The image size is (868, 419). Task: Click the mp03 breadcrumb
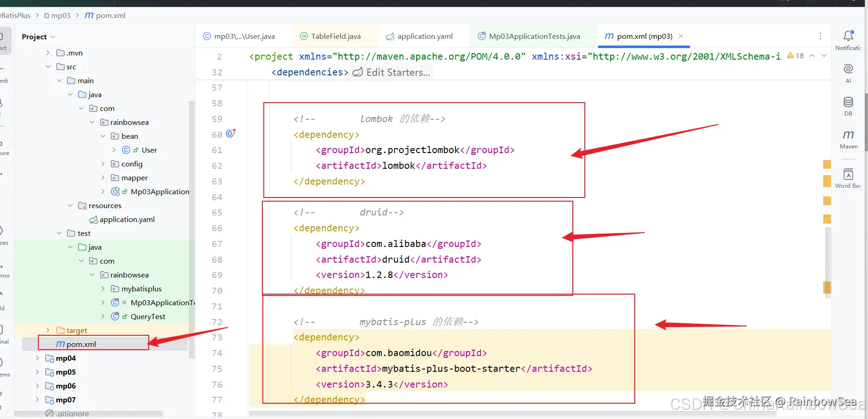coord(57,15)
